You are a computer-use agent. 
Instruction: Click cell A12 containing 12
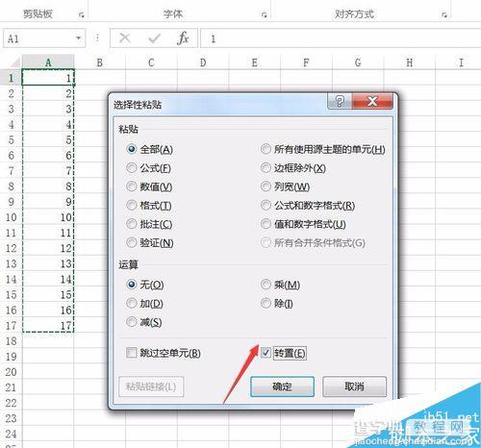pos(48,248)
